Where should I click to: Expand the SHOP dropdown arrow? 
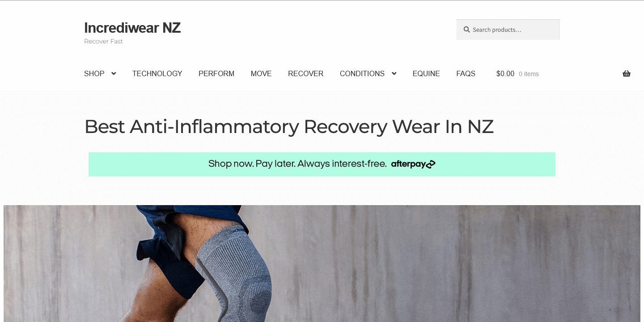tap(114, 73)
